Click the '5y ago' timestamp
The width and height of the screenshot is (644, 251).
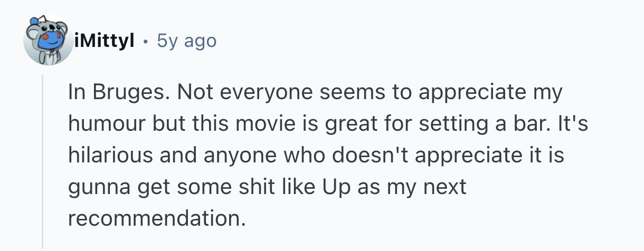[x=186, y=41]
